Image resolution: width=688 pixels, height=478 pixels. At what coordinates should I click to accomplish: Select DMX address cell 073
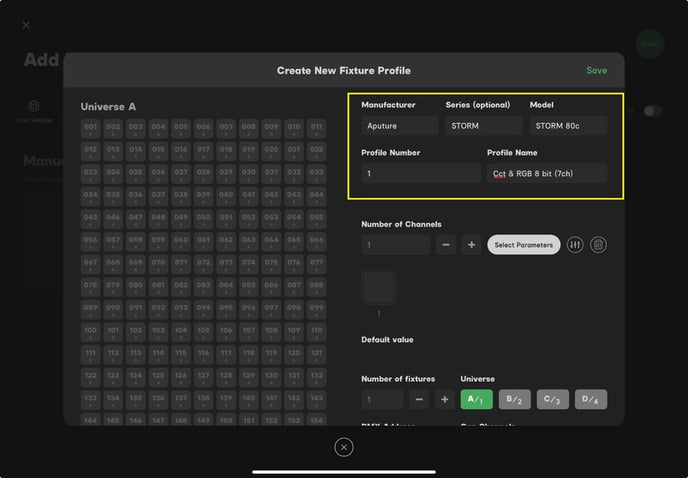coord(226,264)
